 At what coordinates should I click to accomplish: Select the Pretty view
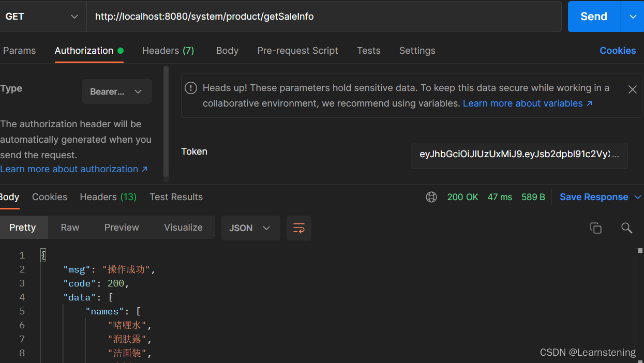pos(23,228)
